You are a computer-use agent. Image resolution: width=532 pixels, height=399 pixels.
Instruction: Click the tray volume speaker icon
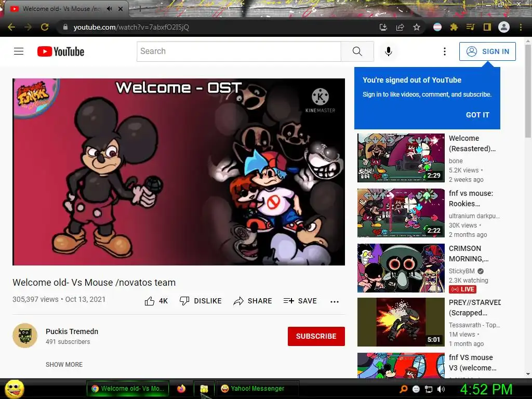[x=441, y=389]
